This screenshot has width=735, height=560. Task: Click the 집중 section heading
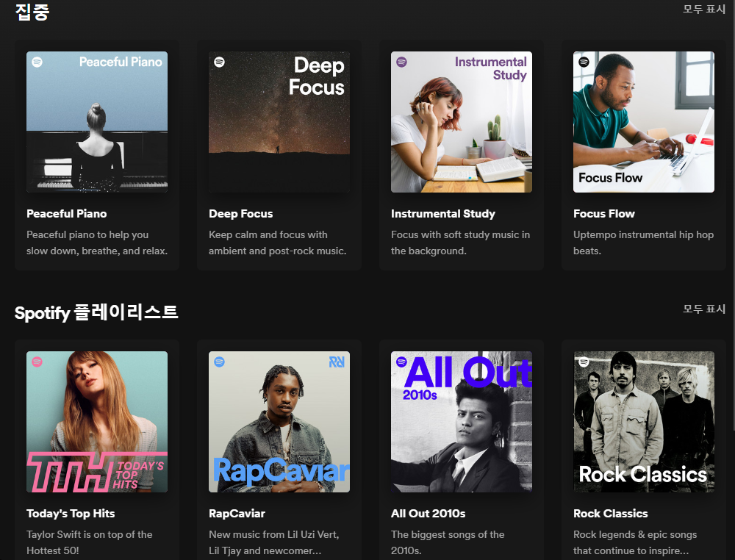(x=32, y=12)
